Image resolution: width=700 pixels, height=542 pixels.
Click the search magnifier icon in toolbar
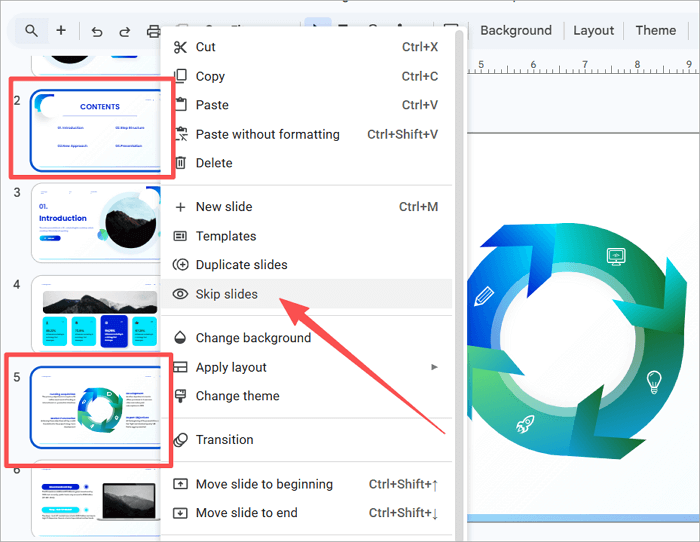point(32,31)
